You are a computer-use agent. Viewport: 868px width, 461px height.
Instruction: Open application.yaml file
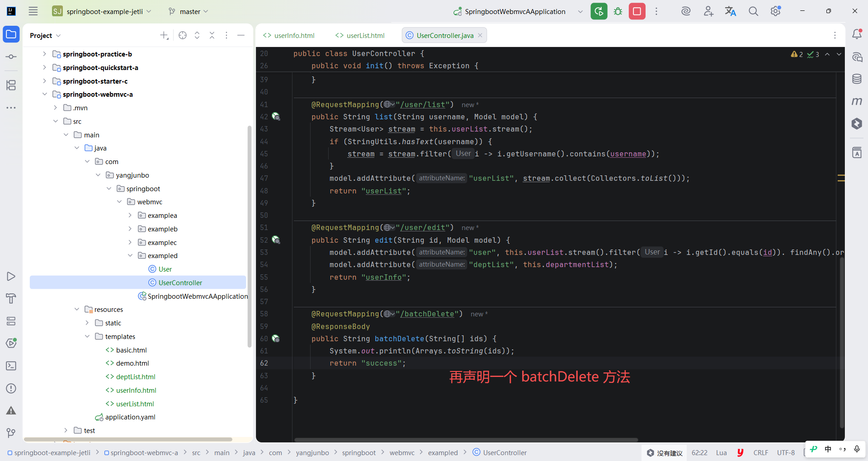pos(125,417)
